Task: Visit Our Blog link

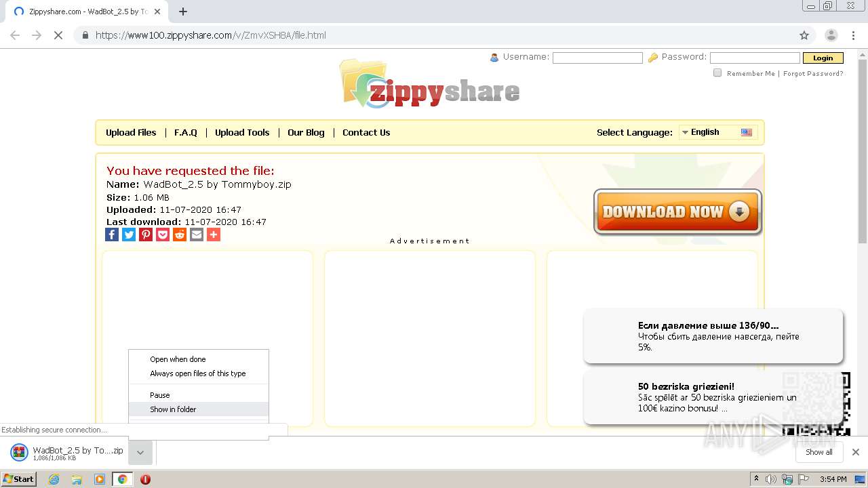Action: (x=306, y=133)
